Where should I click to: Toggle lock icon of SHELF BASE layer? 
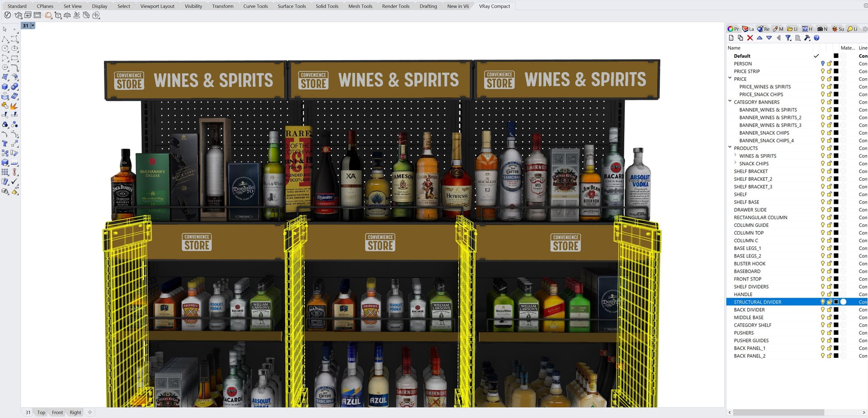[x=830, y=202]
